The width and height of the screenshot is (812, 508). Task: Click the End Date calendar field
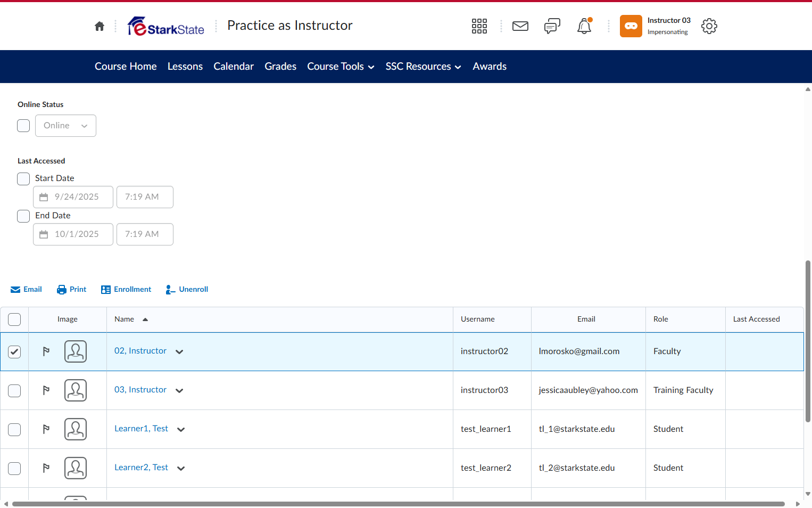73,234
